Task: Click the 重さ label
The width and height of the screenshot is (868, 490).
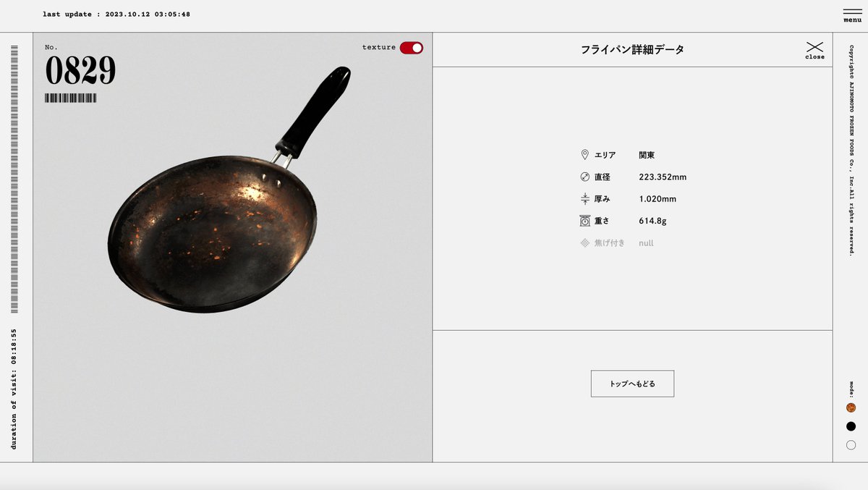Action: pos(603,221)
